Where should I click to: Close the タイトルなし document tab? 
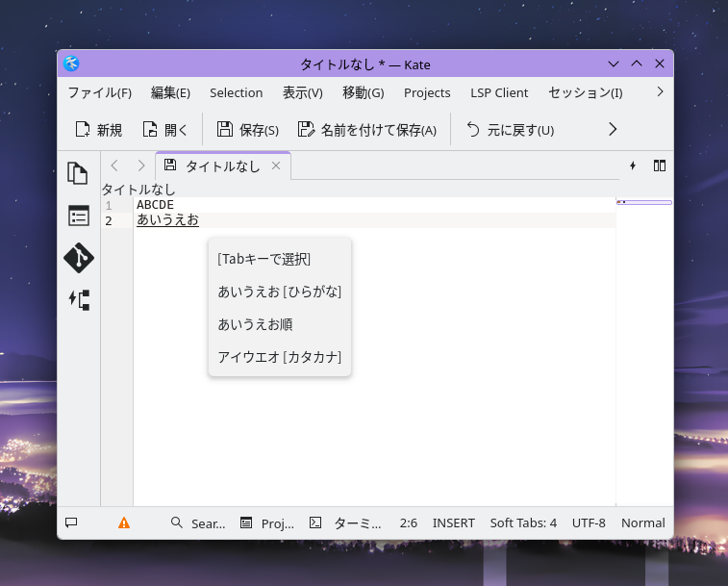coord(276,166)
